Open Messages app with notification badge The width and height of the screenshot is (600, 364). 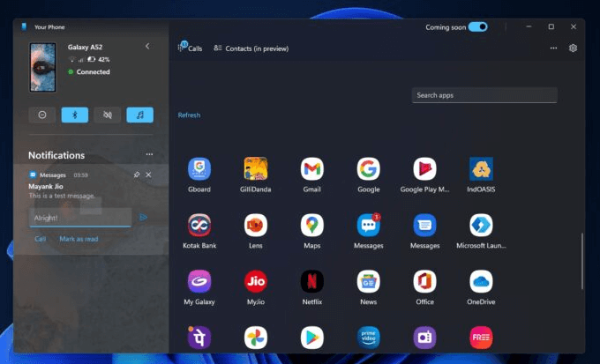coord(368,225)
